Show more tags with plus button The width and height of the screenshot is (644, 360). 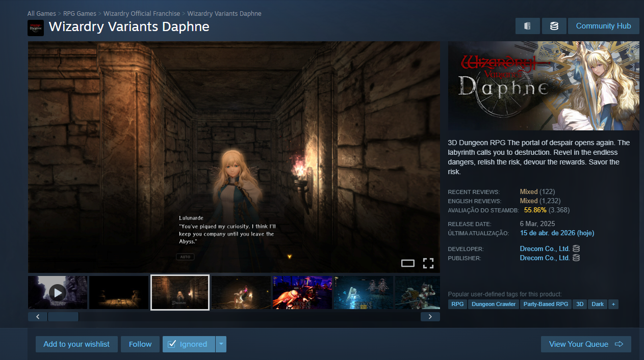[x=613, y=304]
